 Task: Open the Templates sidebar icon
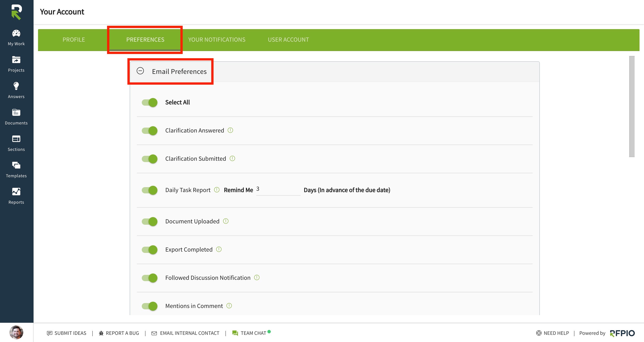point(16,165)
